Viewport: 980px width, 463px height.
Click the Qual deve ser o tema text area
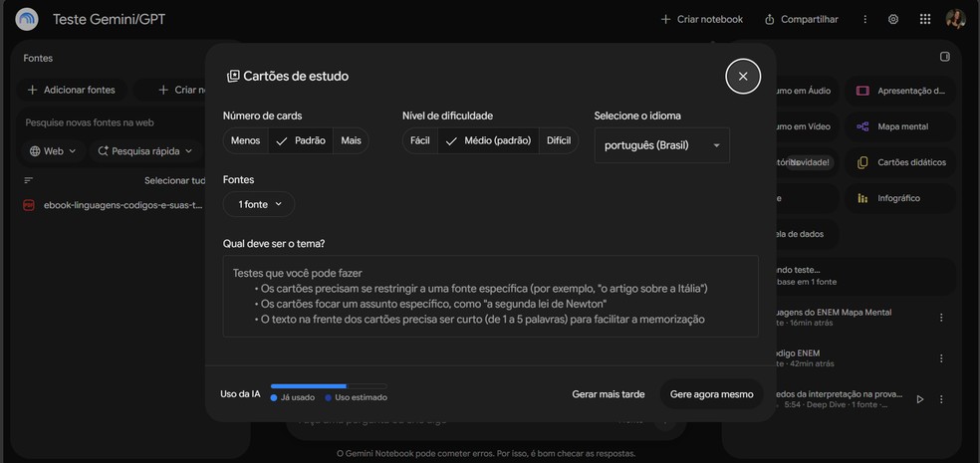(x=491, y=296)
